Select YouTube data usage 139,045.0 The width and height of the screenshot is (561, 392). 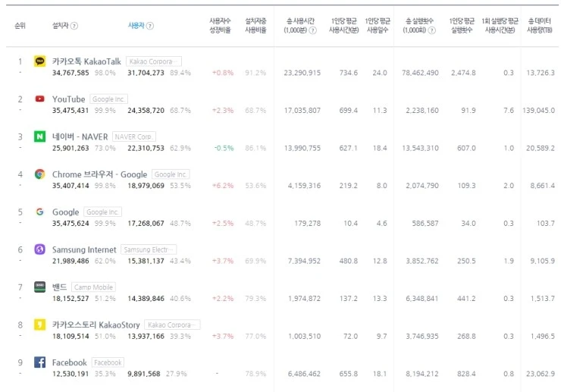coord(538,110)
